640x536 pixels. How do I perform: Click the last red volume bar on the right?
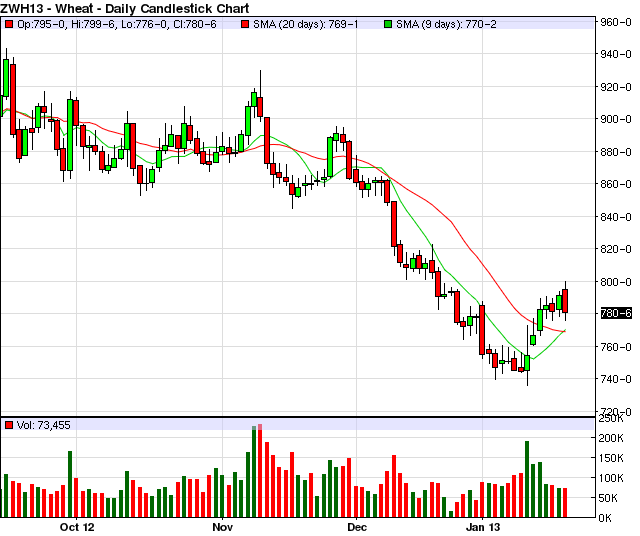(x=565, y=503)
